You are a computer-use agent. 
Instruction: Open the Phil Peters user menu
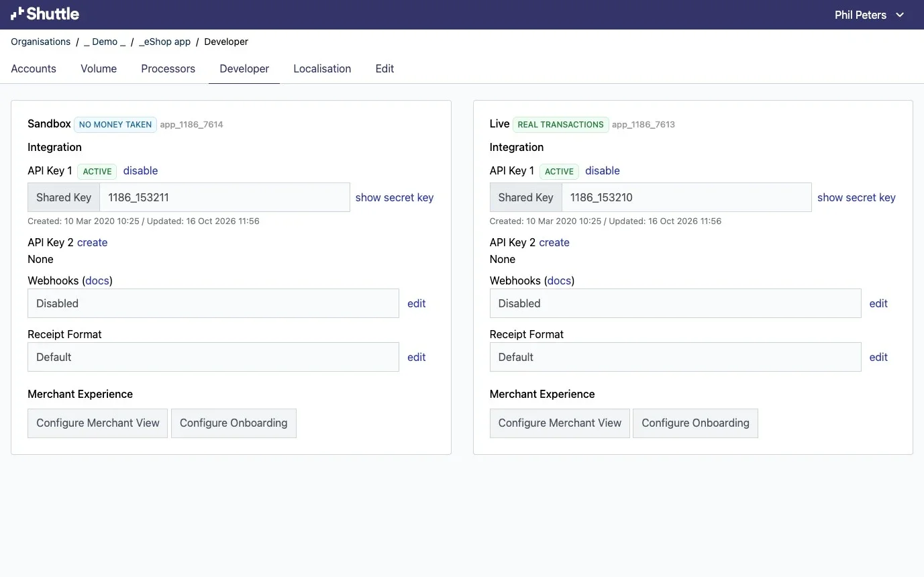[x=870, y=15]
